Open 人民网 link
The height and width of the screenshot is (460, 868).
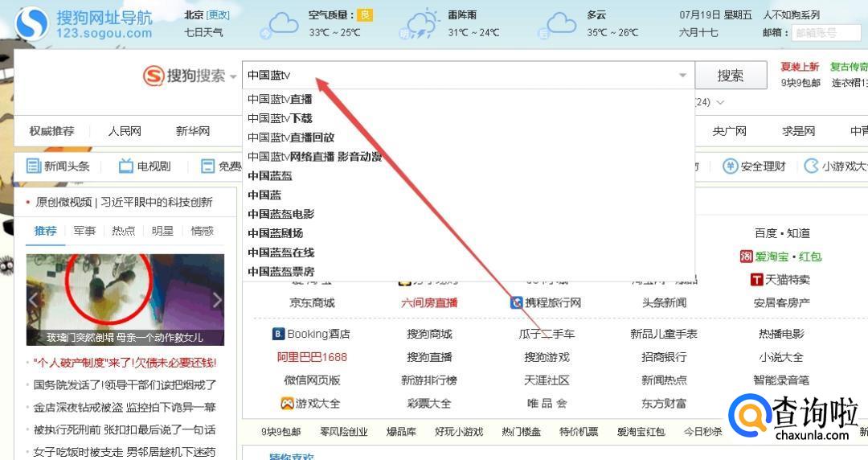pyautogui.click(x=125, y=131)
